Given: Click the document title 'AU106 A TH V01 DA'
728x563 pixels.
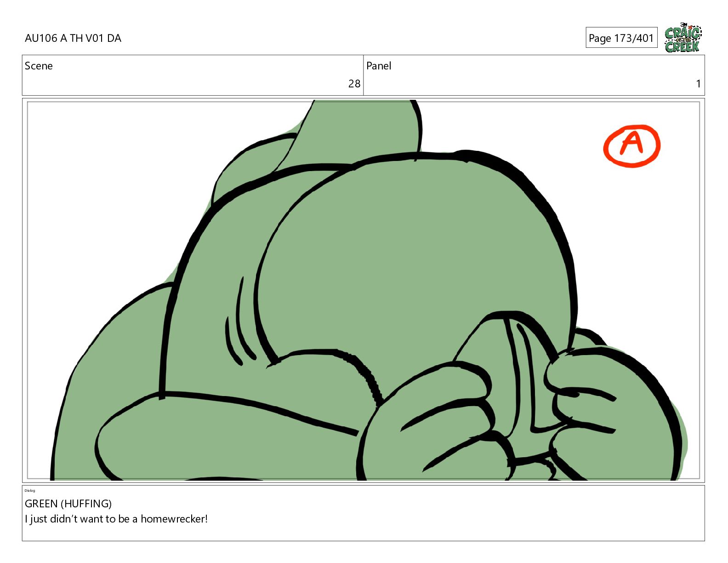Looking at the screenshot, I should [73, 38].
